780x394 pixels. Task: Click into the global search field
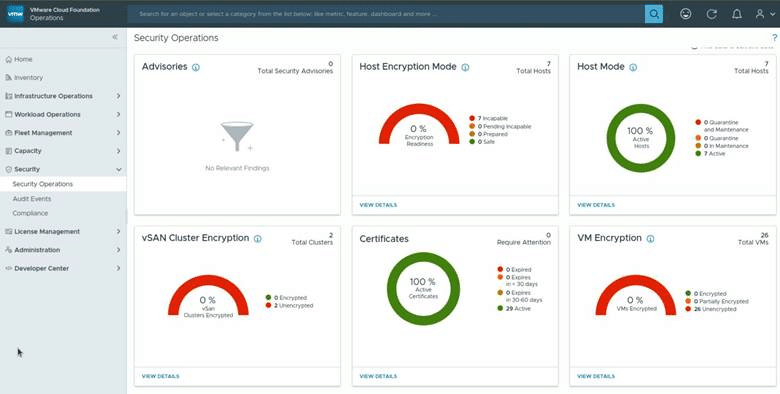[386, 14]
